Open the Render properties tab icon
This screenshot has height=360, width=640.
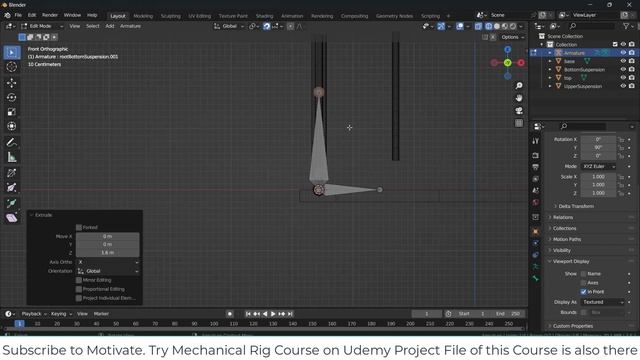[x=536, y=156]
